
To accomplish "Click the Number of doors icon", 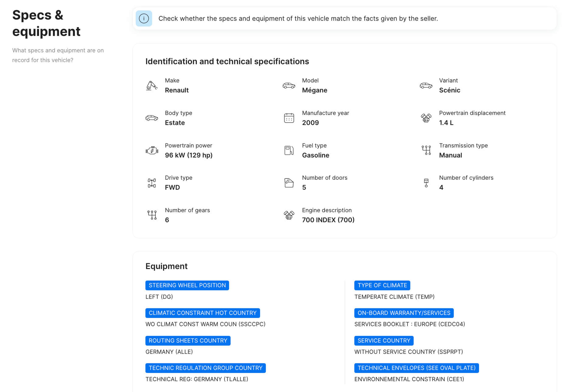I will [289, 183].
